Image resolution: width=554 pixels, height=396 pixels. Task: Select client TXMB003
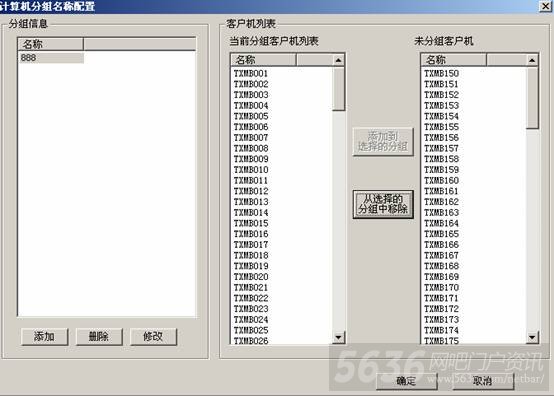(x=251, y=95)
